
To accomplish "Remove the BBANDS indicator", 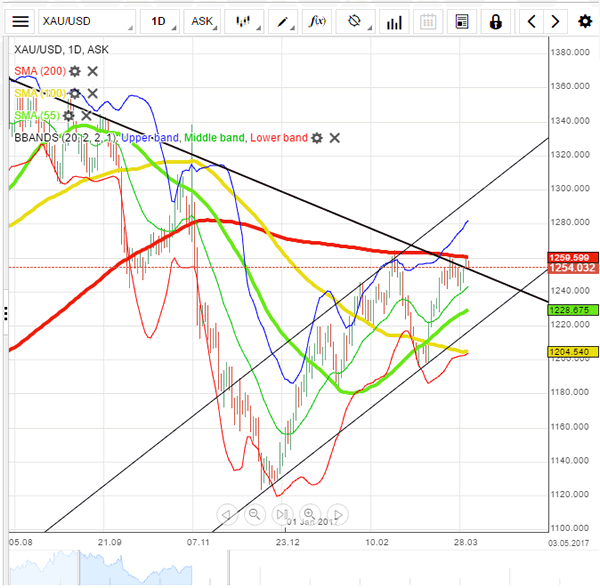I will tap(335, 138).
